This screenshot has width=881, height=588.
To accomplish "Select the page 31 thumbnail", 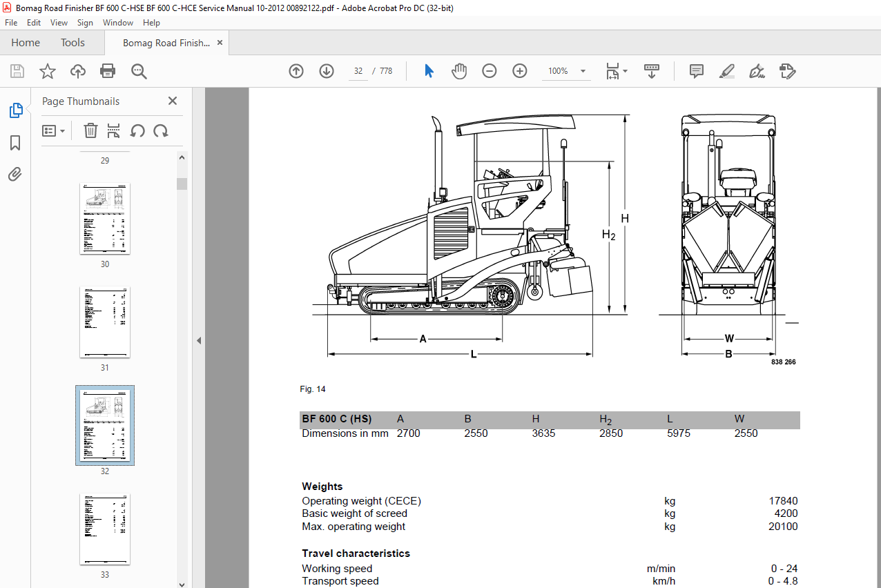I will pyautogui.click(x=105, y=322).
